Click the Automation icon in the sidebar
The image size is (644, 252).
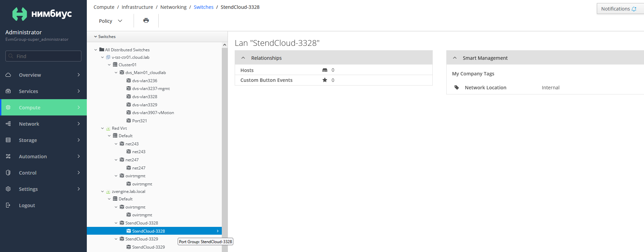(8, 156)
